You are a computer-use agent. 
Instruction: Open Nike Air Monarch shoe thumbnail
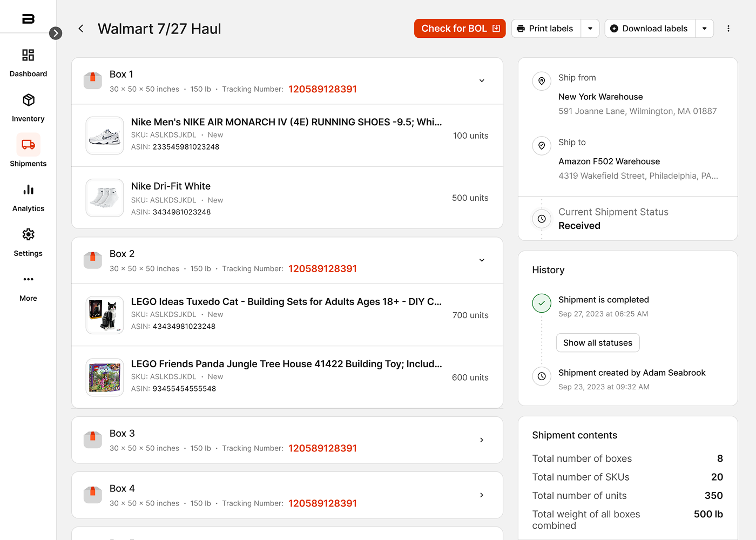(x=105, y=136)
